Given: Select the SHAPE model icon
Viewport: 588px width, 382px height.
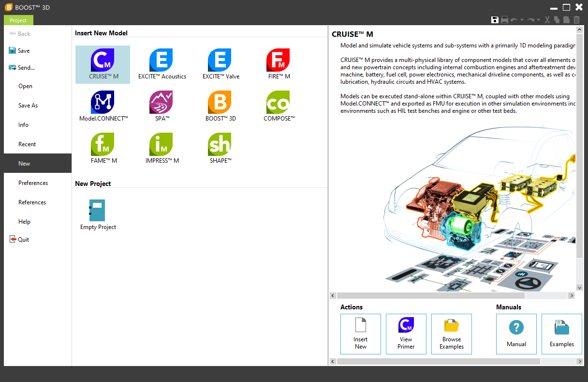Looking at the screenshot, I should pyautogui.click(x=220, y=144).
